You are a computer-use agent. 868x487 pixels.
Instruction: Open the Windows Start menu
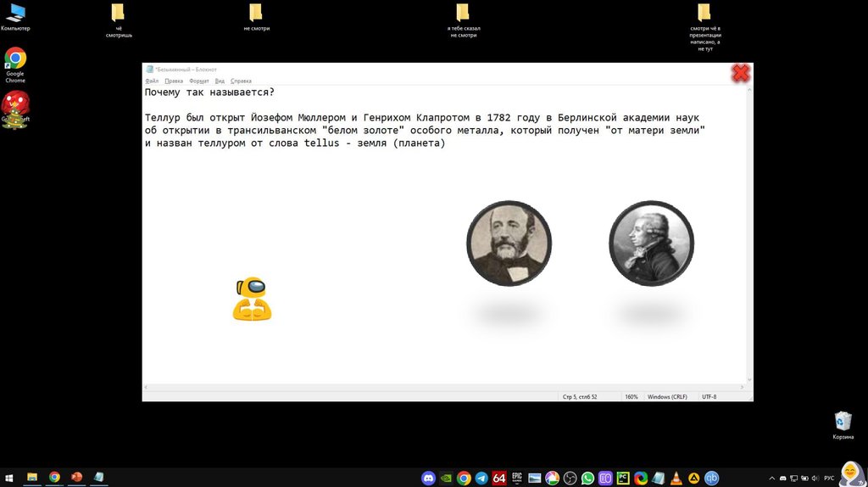point(10,478)
